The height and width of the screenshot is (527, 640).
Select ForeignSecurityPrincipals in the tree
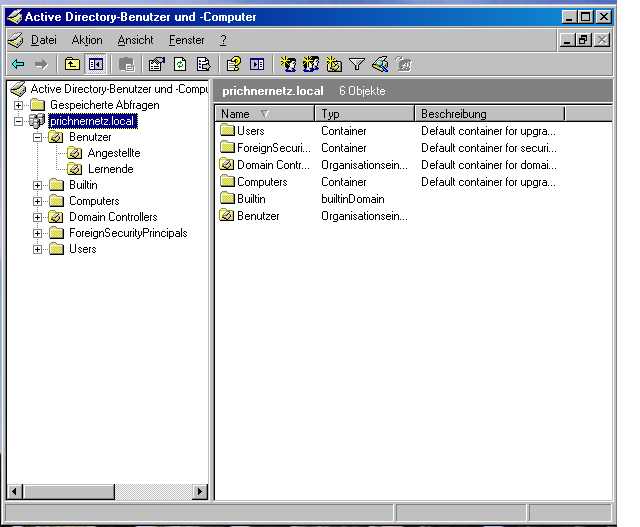coord(128,233)
